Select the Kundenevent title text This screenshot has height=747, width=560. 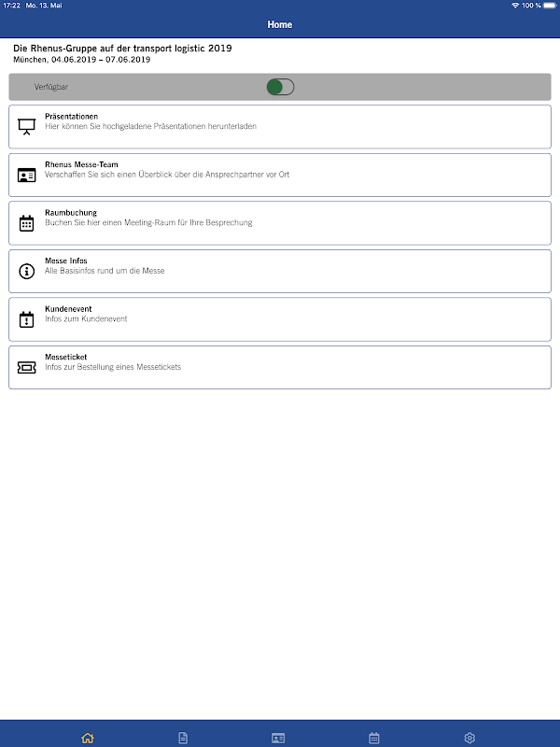[x=68, y=309]
